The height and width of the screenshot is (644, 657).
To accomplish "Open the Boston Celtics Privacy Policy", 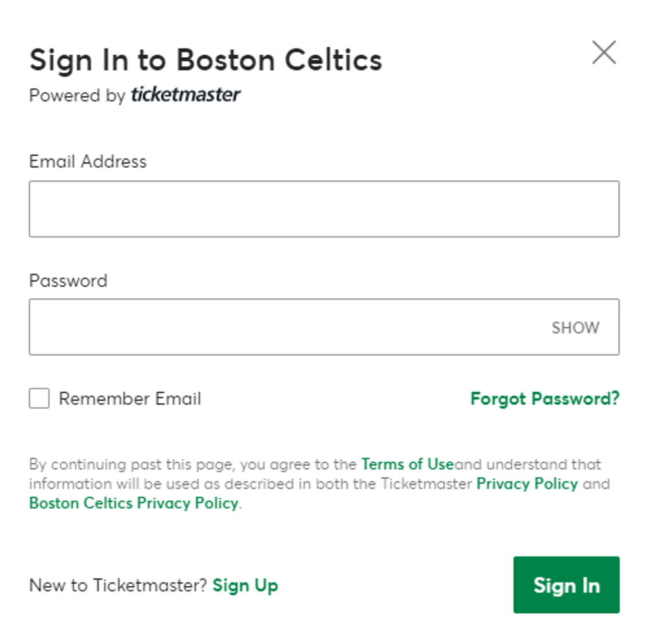I will click(131, 504).
